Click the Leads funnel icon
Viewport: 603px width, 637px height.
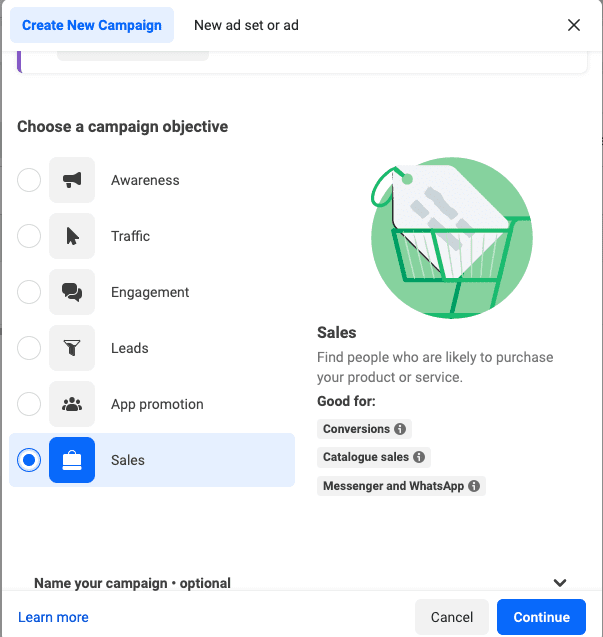pos(72,348)
